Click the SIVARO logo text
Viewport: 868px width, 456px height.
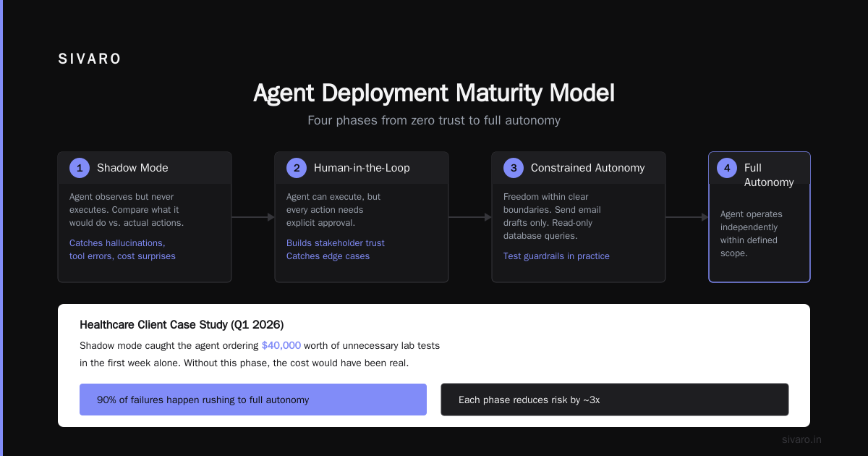(90, 59)
